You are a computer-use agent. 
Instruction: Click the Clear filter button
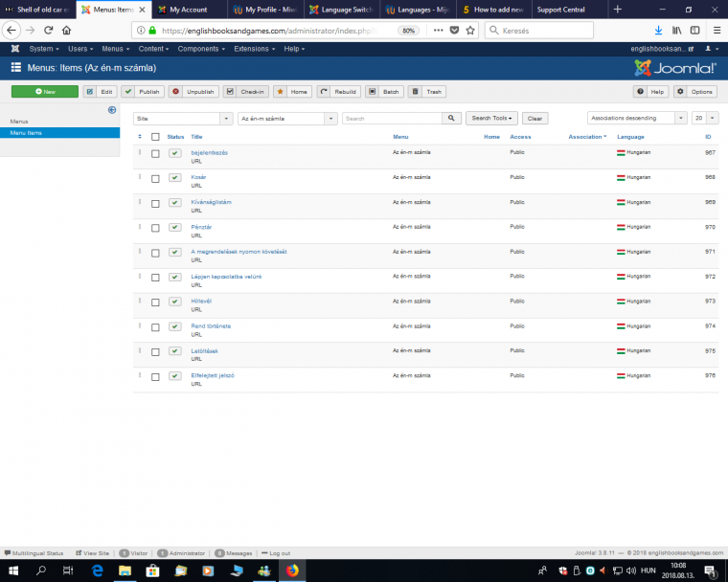click(x=535, y=119)
